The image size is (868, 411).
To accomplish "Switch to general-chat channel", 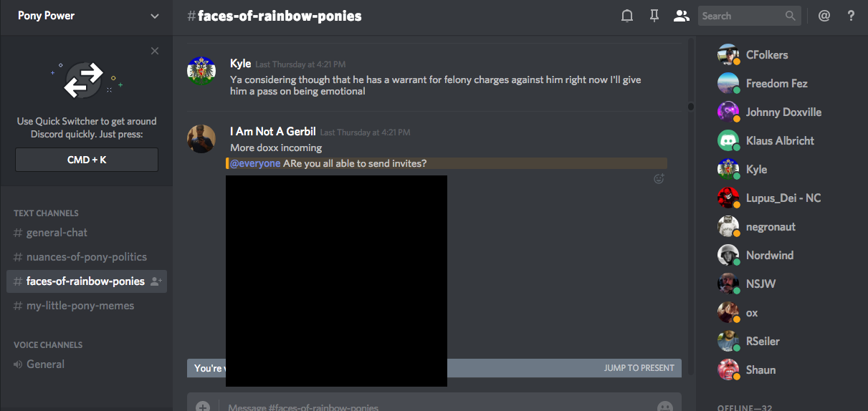I will (57, 233).
